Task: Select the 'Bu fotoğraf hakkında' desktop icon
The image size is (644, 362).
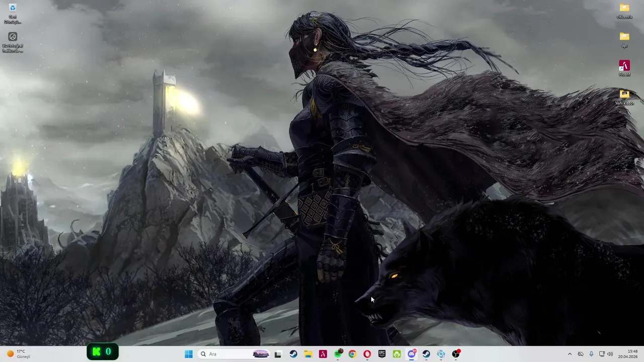Action: pos(13,43)
